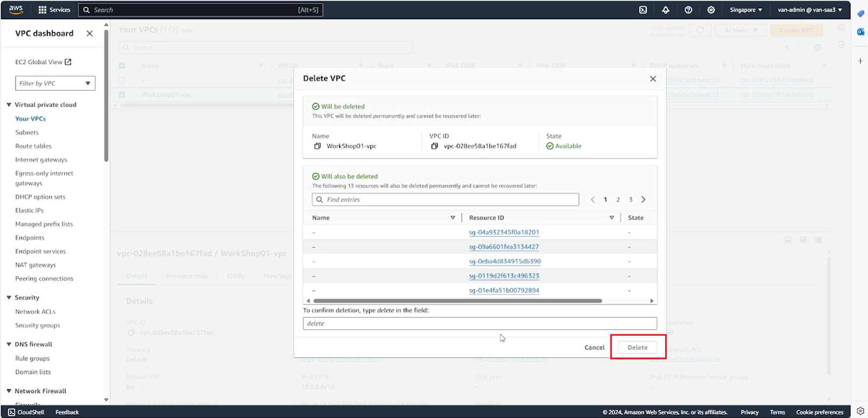Open the Singapore region dropdown

coord(746,10)
